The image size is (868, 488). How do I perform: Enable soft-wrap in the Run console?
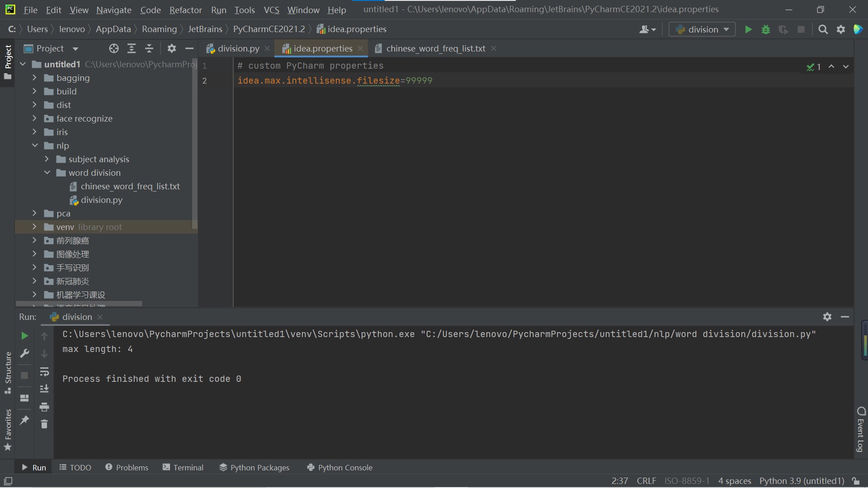point(44,372)
